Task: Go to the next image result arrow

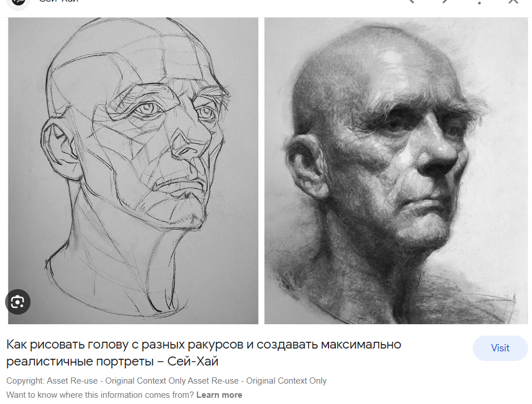Action: coord(445,1)
